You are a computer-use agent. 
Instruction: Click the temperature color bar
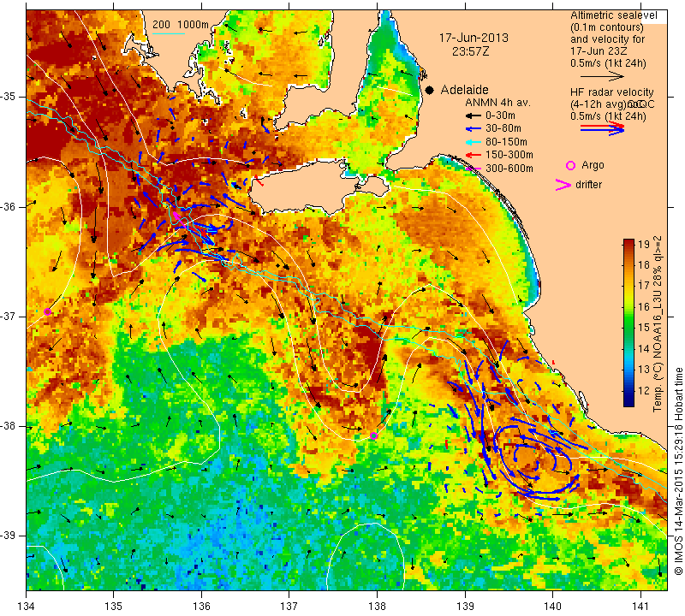(x=628, y=323)
